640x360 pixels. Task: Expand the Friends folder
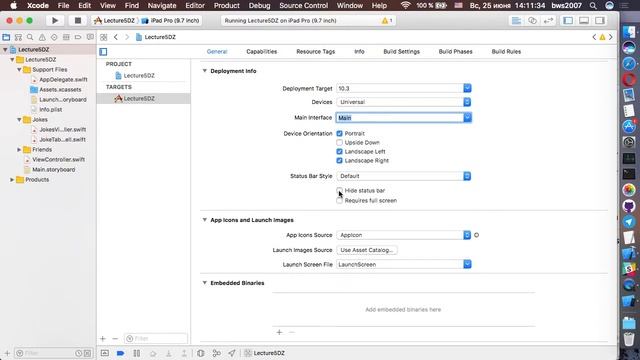coord(19,150)
